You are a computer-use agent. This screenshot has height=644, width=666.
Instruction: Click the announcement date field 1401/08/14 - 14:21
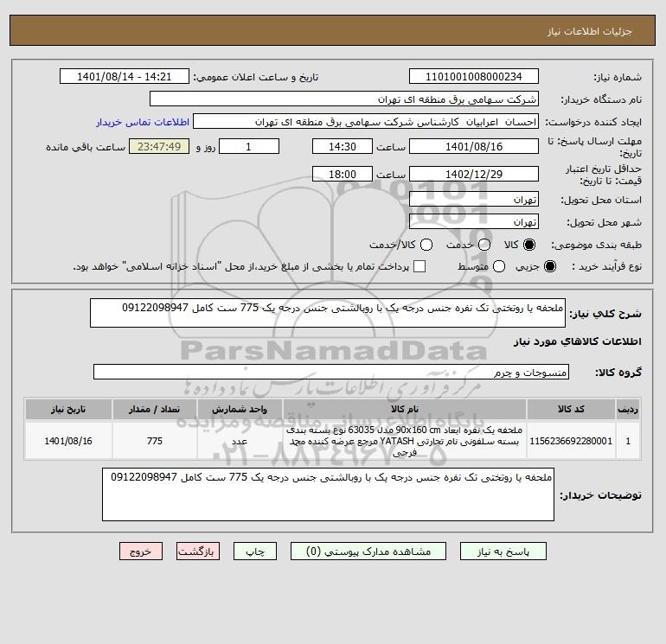point(124,76)
